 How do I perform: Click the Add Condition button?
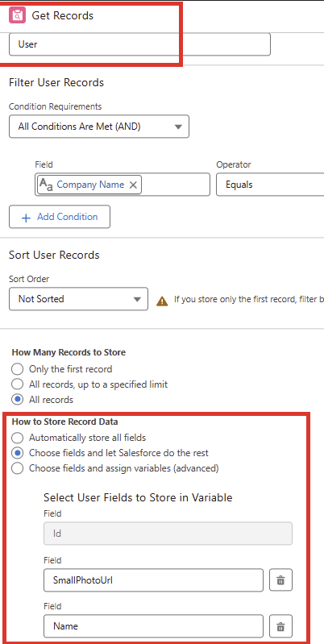tap(60, 217)
